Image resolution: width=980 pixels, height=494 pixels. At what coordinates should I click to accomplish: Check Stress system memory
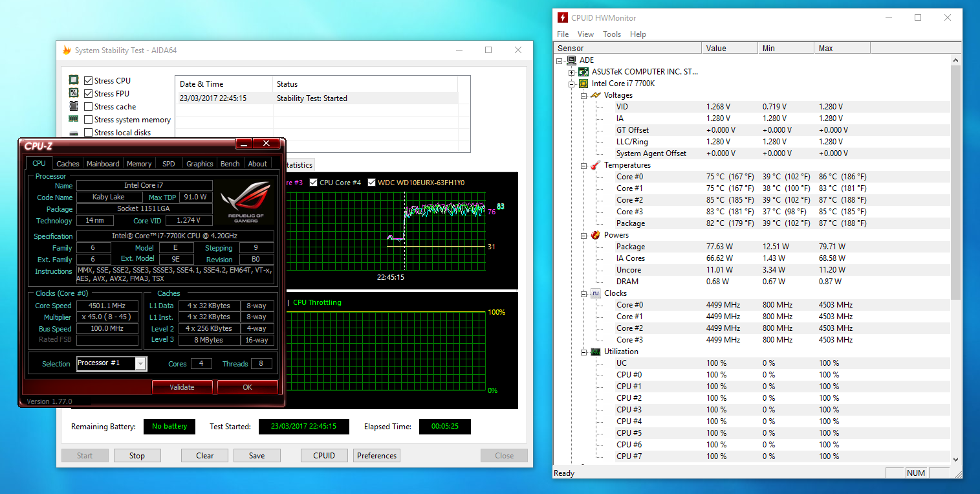[89, 120]
